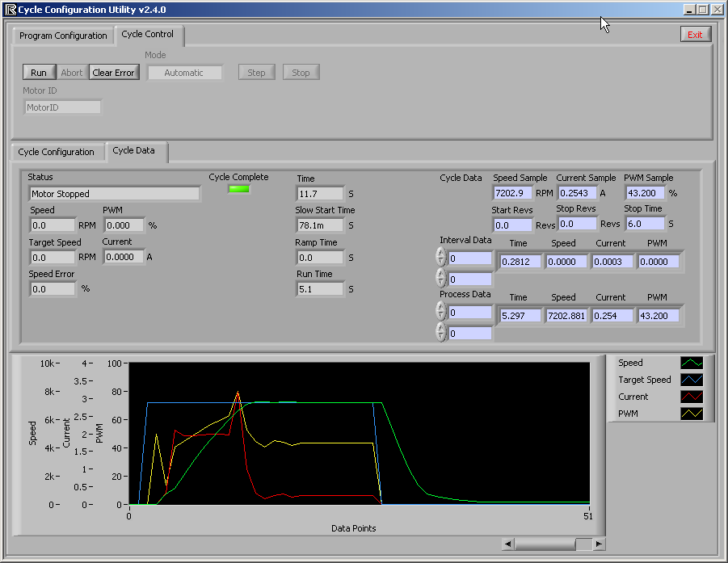Screen dimensions: 728x563
Task: Click the lower Process Data stepper arrows
Action: (x=440, y=332)
